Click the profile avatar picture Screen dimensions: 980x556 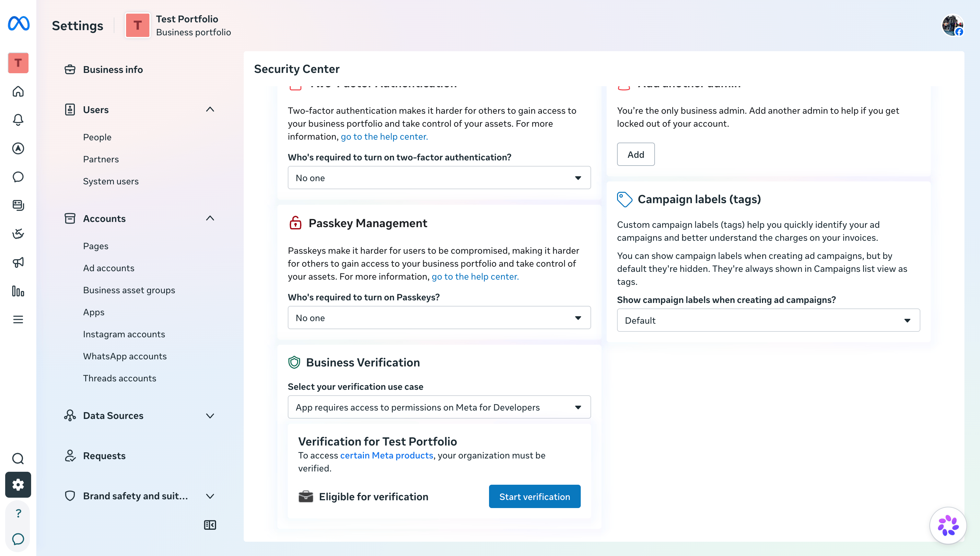pos(952,25)
